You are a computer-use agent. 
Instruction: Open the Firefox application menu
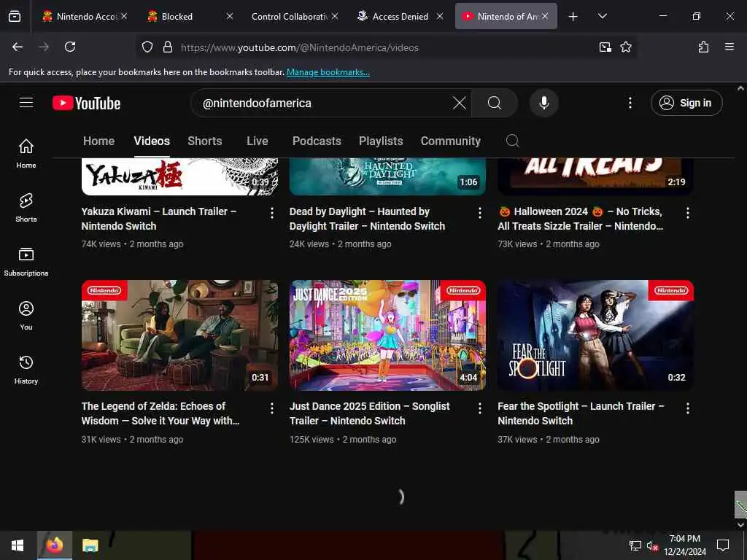tap(729, 47)
